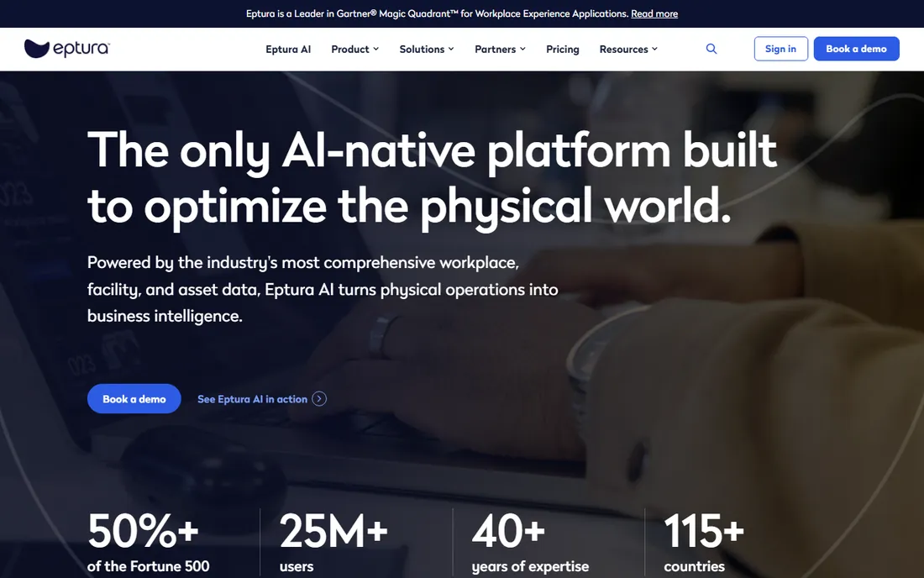Select the circled arrow beside Eptura AI in action
Screen dimensions: 924x578
319,399
